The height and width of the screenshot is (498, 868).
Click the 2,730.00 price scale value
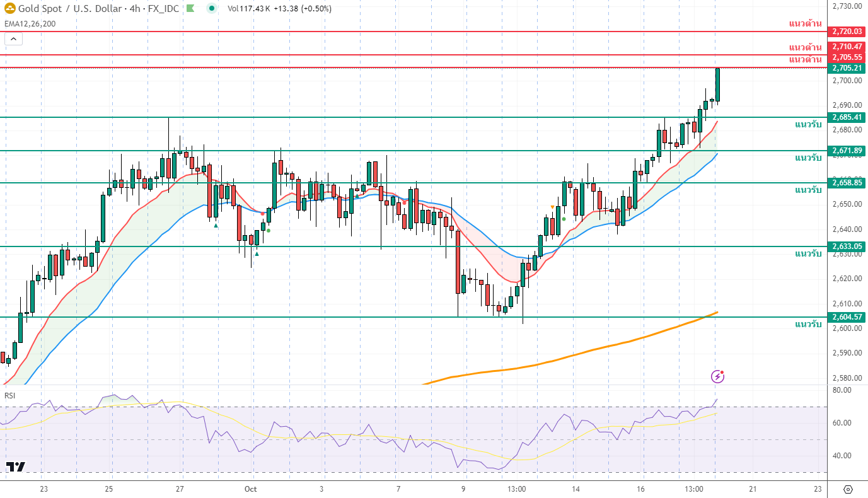coord(847,6)
